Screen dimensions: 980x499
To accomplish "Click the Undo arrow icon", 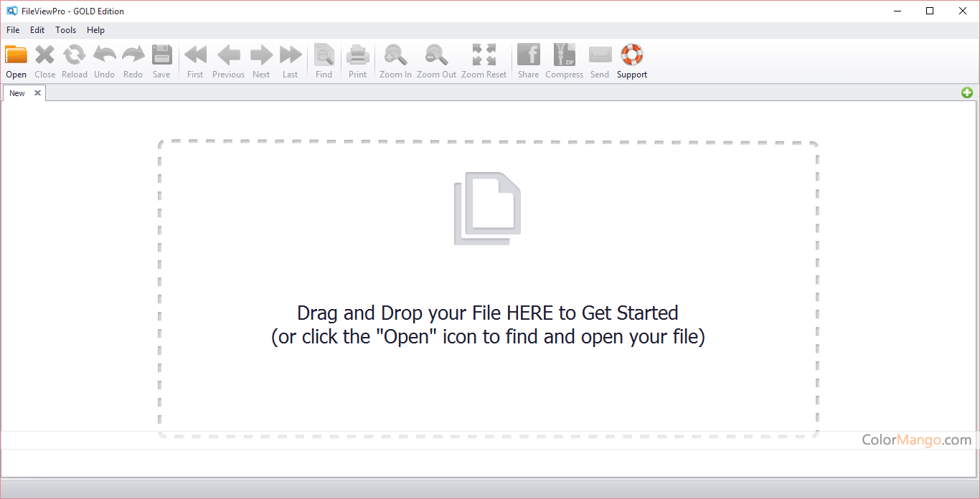I will (x=104, y=54).
